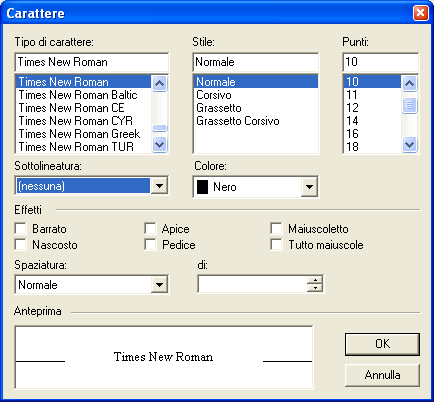Select Grassetto Corsivo style
Screen dimensions: 434x402
pos(238,121)
